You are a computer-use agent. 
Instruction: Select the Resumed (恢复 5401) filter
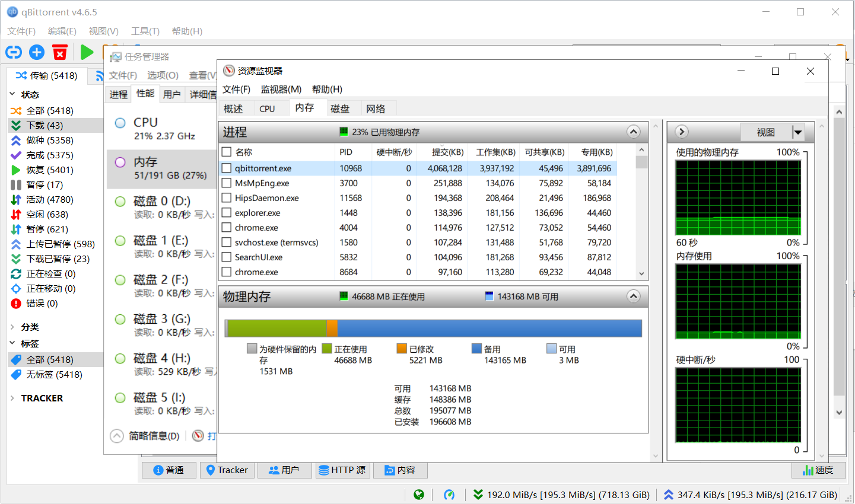(x=55, y=170)
